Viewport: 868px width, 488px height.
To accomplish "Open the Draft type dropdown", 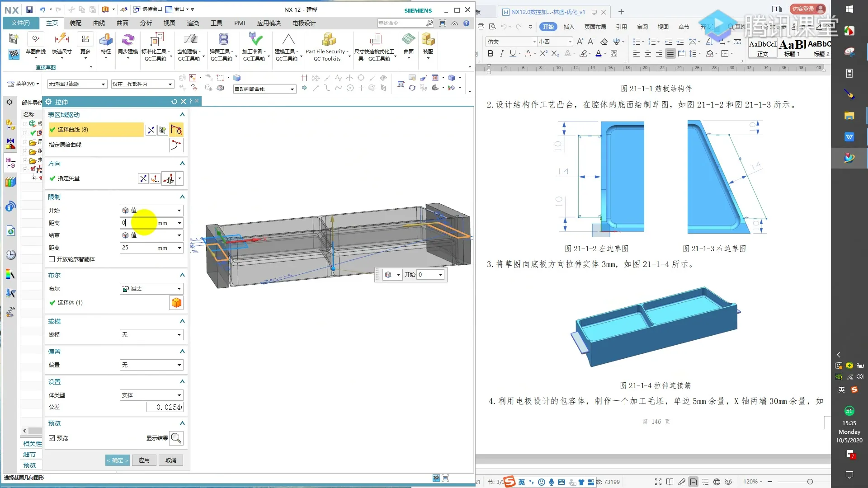I will tap(151, 335).
